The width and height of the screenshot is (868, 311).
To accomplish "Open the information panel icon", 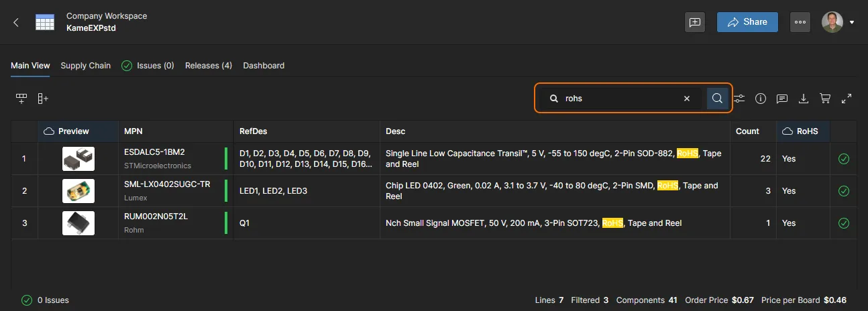I will [761, 99].
